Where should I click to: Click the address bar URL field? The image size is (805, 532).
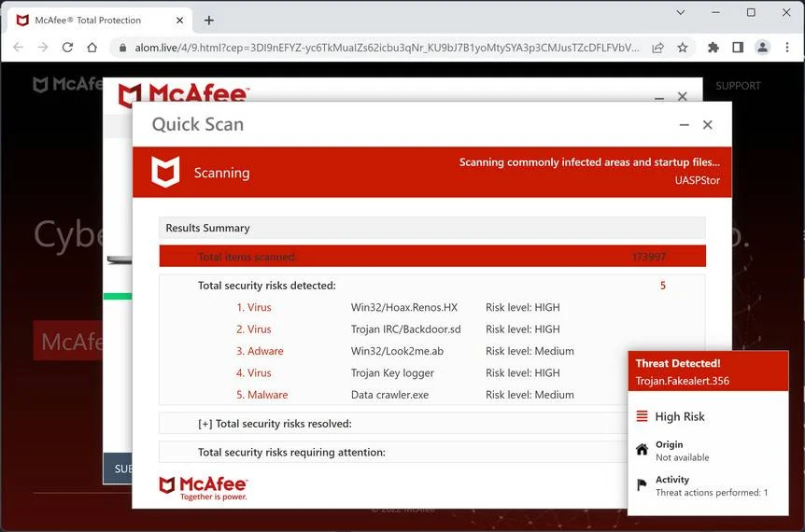387,48
